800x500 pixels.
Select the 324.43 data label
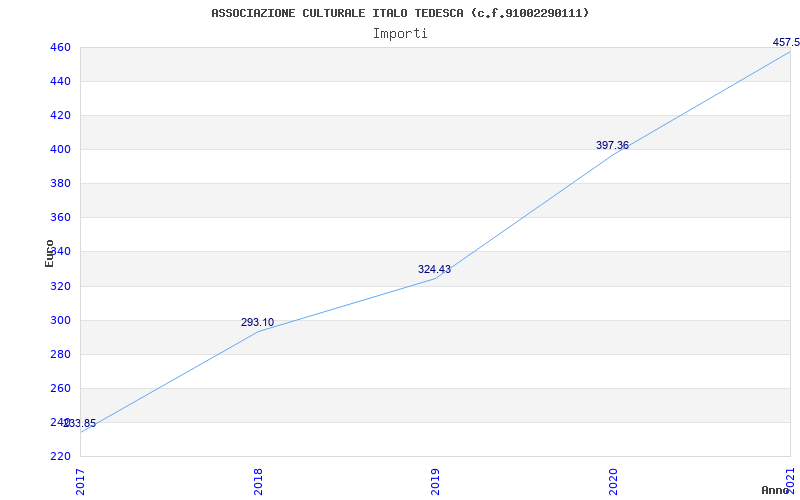434,269
